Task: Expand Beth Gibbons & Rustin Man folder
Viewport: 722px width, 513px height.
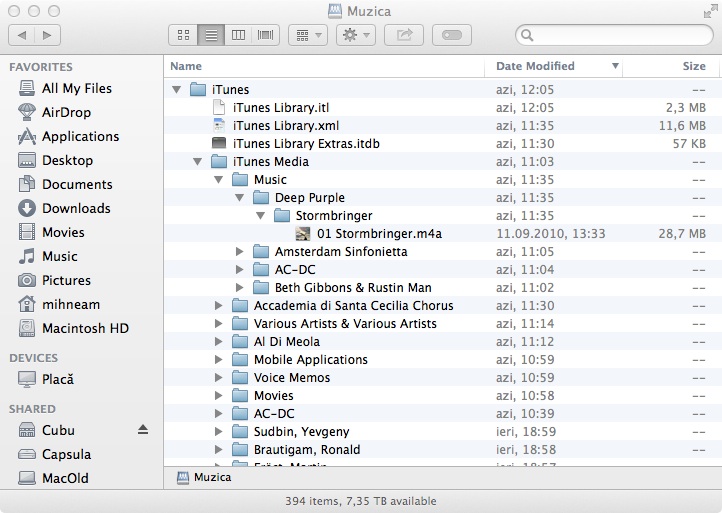Action: click(x=239, y=287)
